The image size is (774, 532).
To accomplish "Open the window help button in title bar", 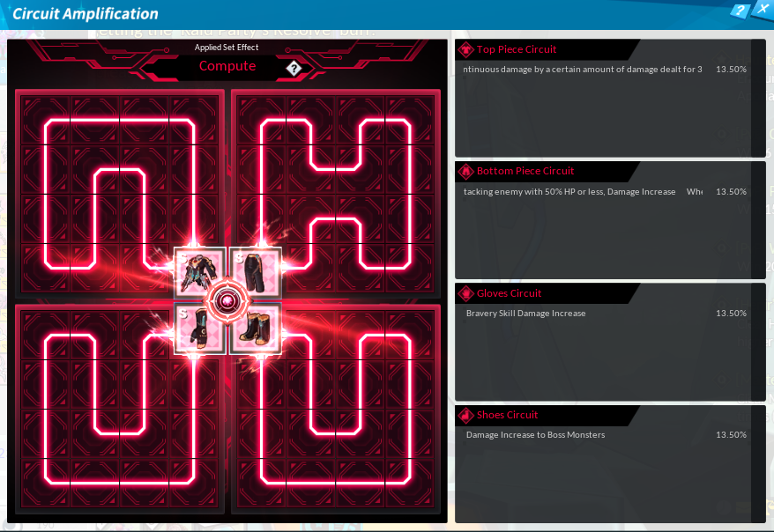I will click(x=740, y=11).
